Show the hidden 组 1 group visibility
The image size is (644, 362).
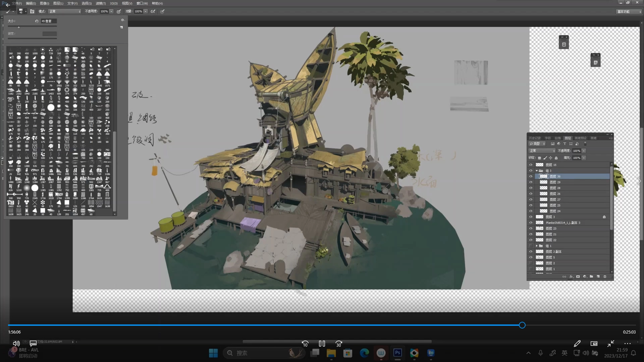pyautogui.click(x=531, y=246)
